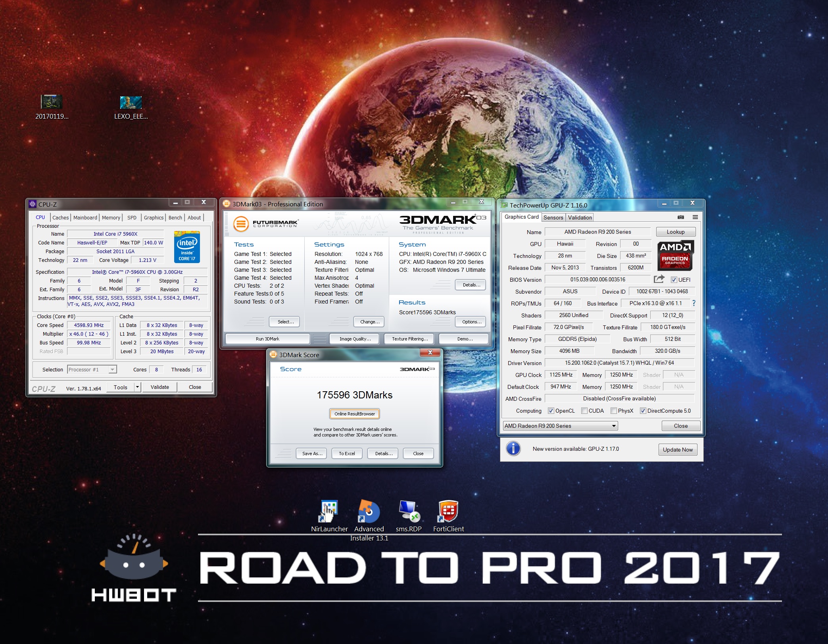
Task: Toggle the OpenCL checkbox
Action: [551, 411]
